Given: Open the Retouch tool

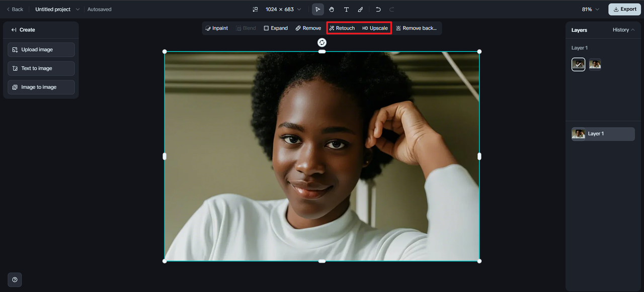Looking at the screenshot, I should (x=342, y=28).
